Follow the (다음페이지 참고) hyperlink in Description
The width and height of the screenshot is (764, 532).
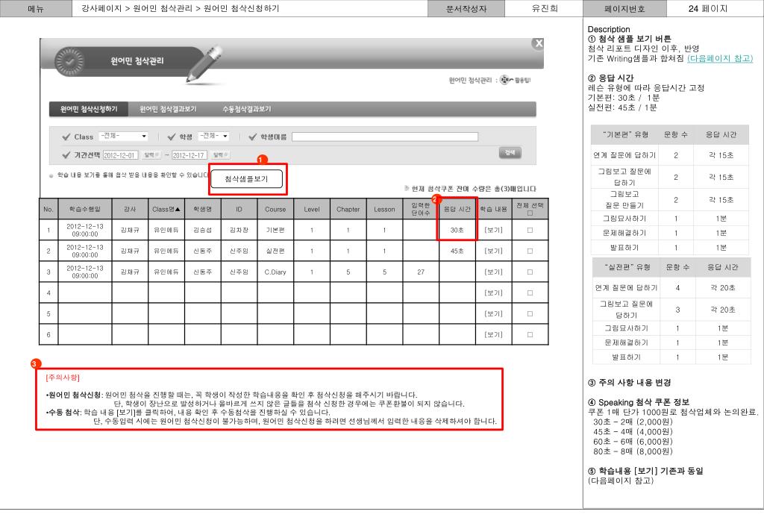[720, 58]
